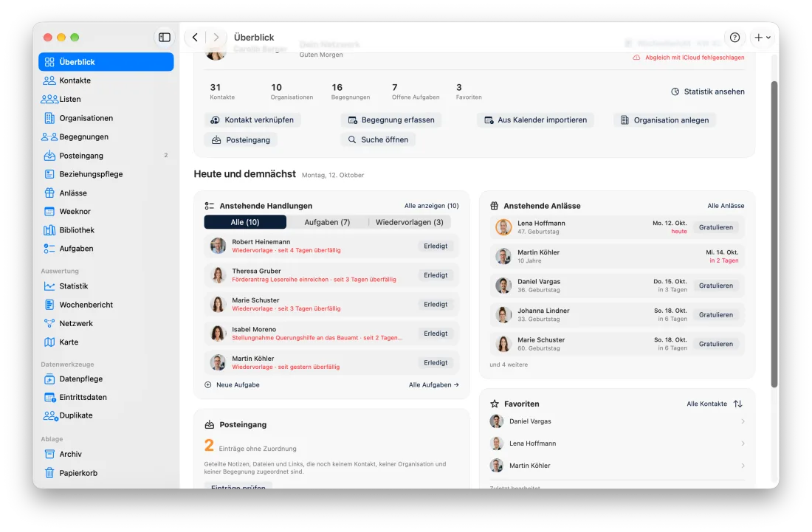Open Karte in the sidebar
812x532 pixels.
pyautogui.click(x=106, y=342)
